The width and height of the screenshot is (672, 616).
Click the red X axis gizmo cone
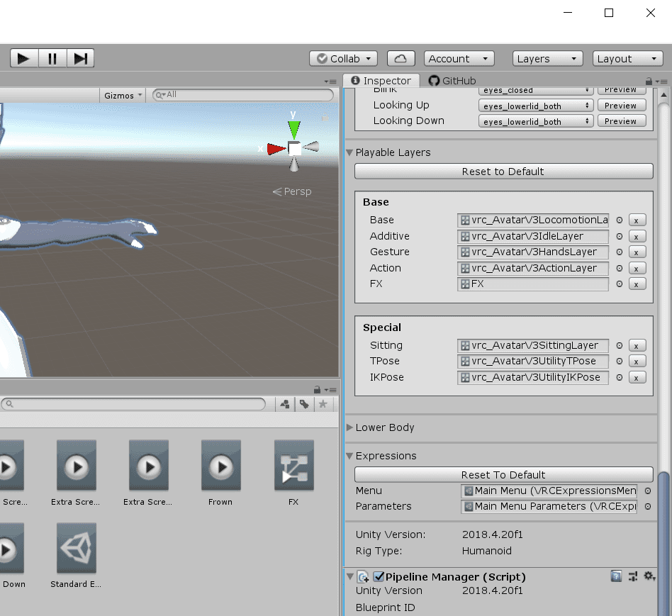pyautogui.click(x=276, y=149)
